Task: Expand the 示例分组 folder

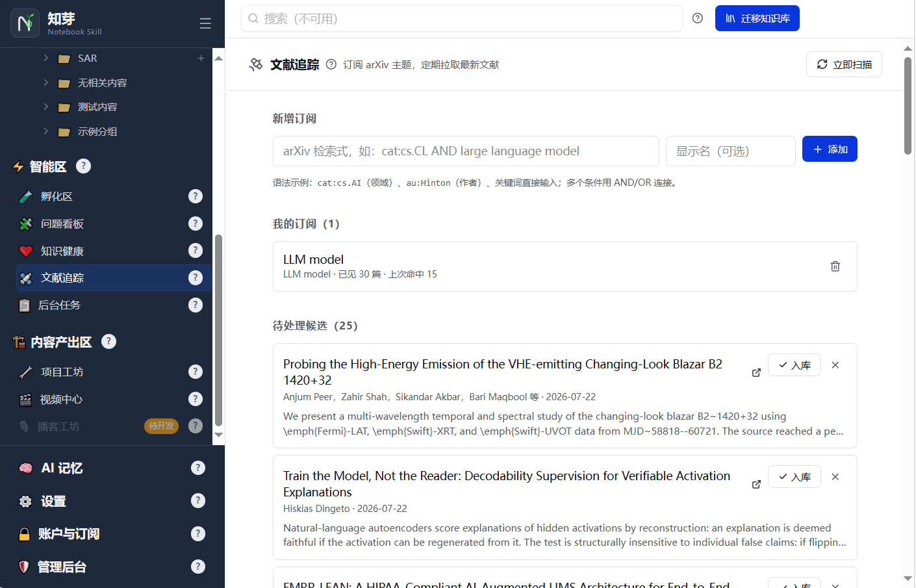Action: 45,131
